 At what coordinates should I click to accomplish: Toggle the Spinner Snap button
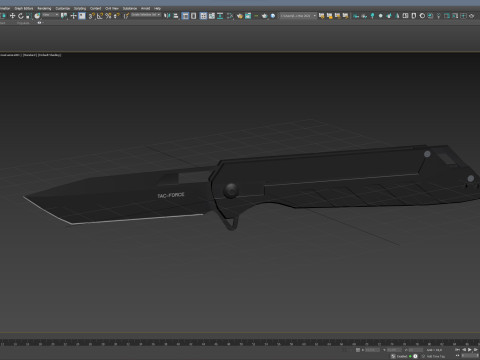117,16
